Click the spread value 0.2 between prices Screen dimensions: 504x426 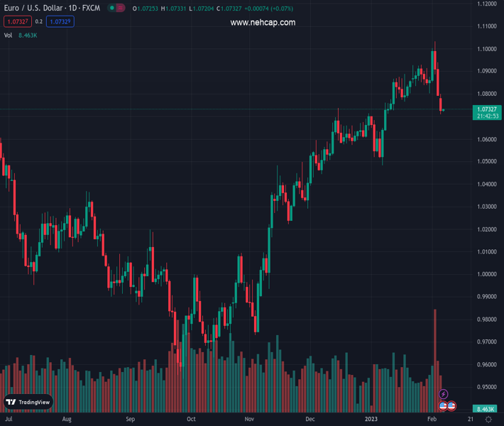(x=39, y=21)
